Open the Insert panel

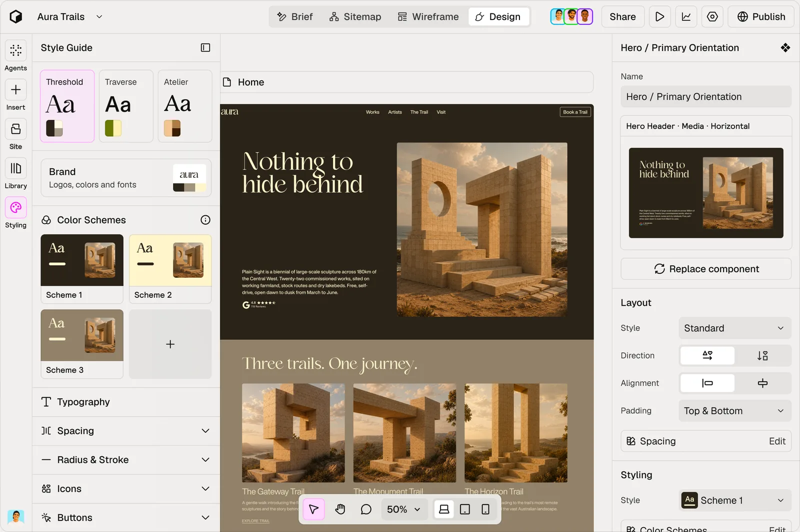[x=16, y=95]
